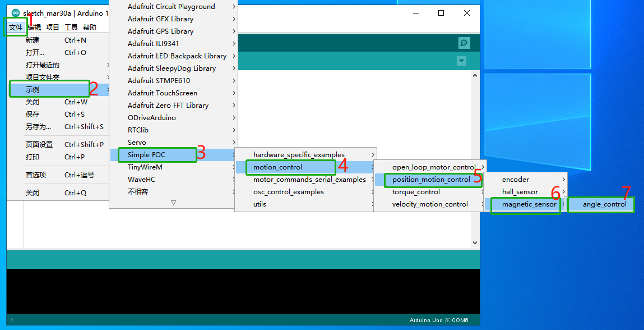Click 关闭 with Ctrl+W shortcut
The height and width of the screenshot is (330, 644).
tap(58, 102)
